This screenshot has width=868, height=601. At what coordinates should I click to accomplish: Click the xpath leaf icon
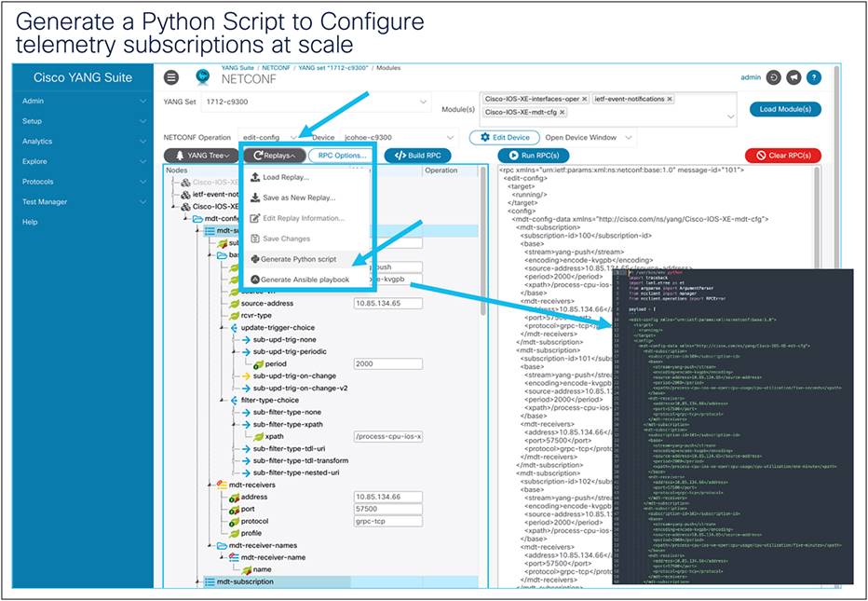(x=259, y=437)
